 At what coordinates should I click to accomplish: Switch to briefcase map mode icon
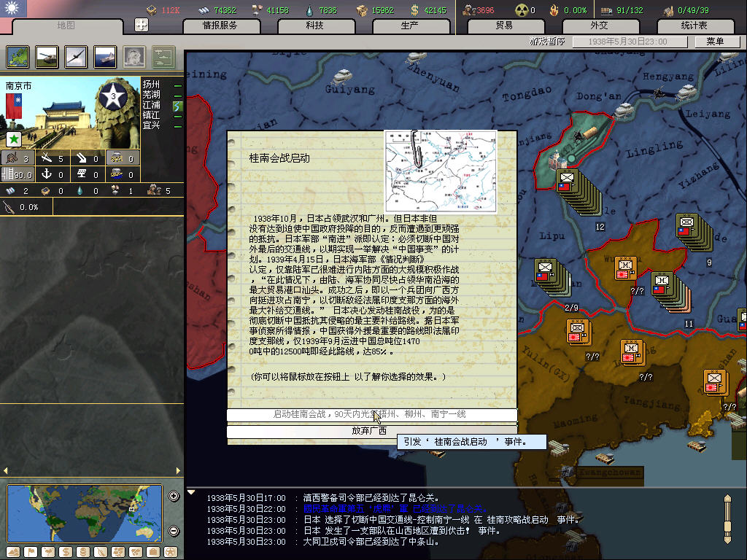point(153,552)
